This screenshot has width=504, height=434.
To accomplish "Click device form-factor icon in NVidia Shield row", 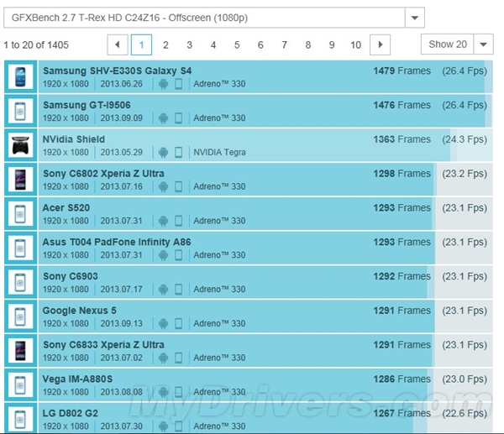I will 178,152.
